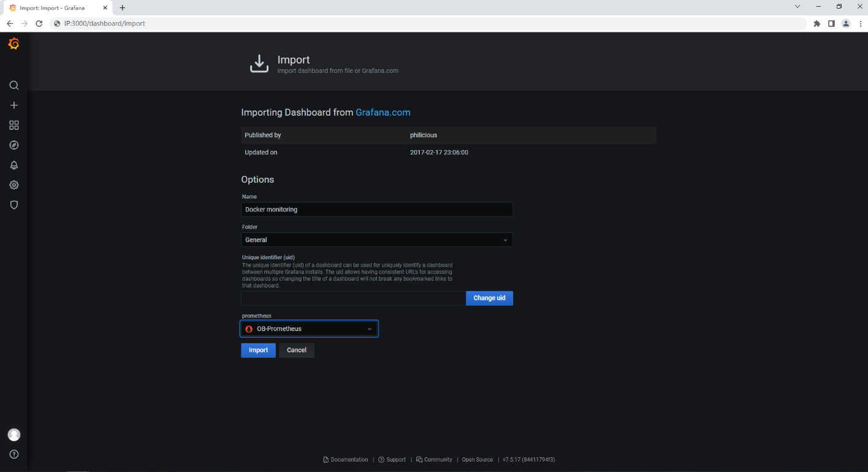Screen dimensions: 868x472
Task: Open the Open Source footer link
Action: (478, 460)
